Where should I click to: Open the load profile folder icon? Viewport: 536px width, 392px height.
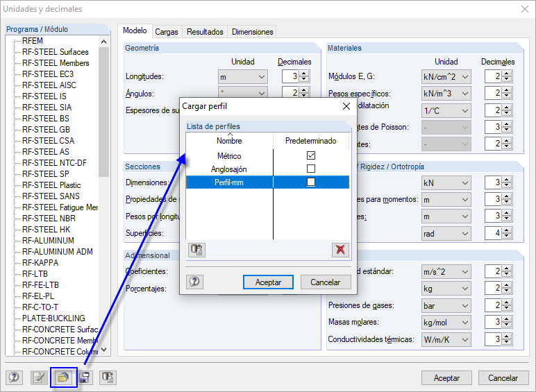64,377
